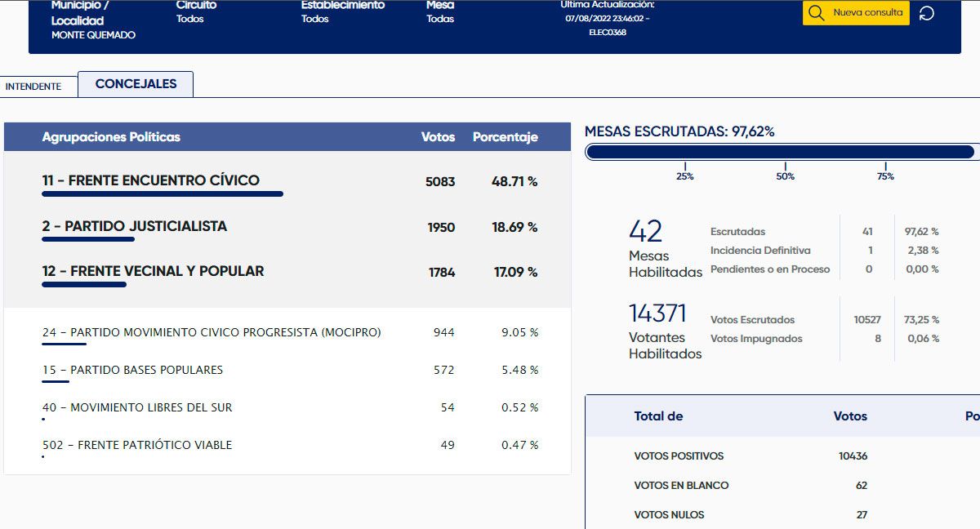Select the CONCEJALES tab

point(136,84)
